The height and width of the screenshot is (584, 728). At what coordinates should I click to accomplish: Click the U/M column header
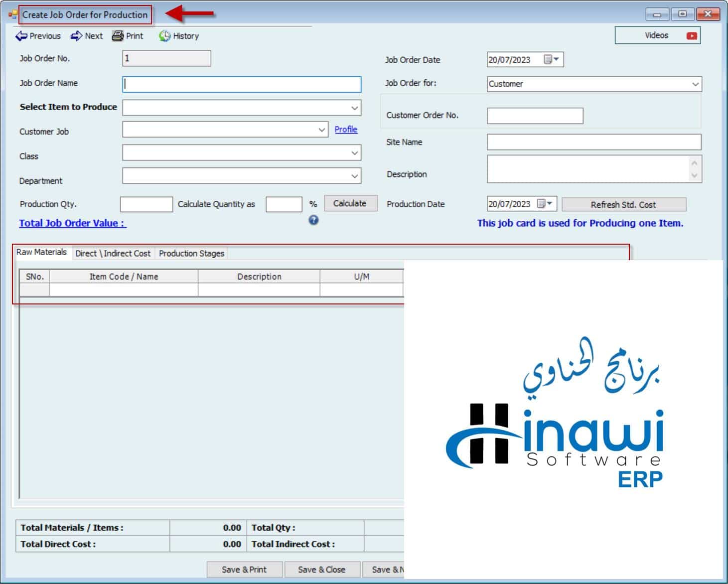(x=362, y=277)
